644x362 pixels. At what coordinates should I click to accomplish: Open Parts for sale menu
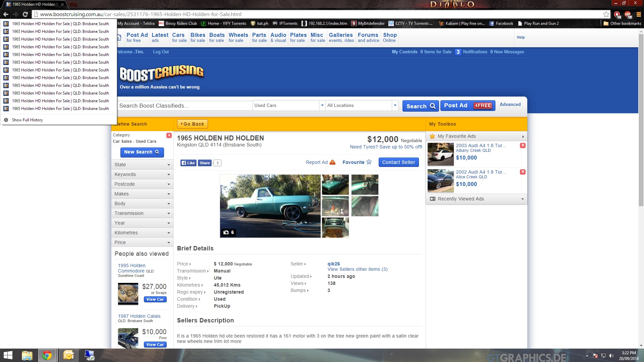tap(259, 37)
